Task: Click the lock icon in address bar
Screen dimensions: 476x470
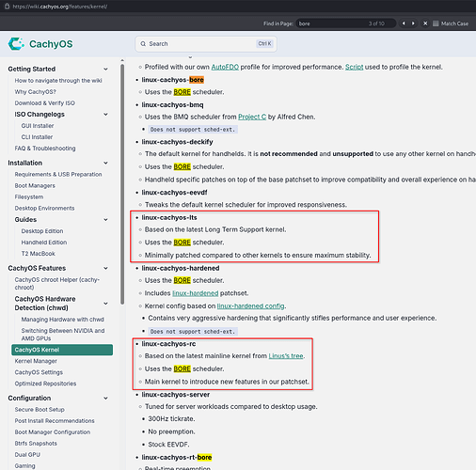Action: tap(7, 6)
